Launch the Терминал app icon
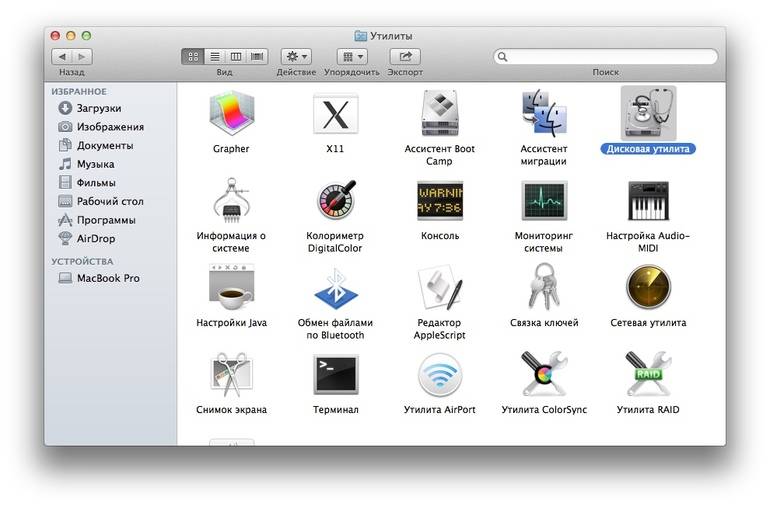Image resolution: width=770 pixels, height=507 pixels. (x=335, y=376)
